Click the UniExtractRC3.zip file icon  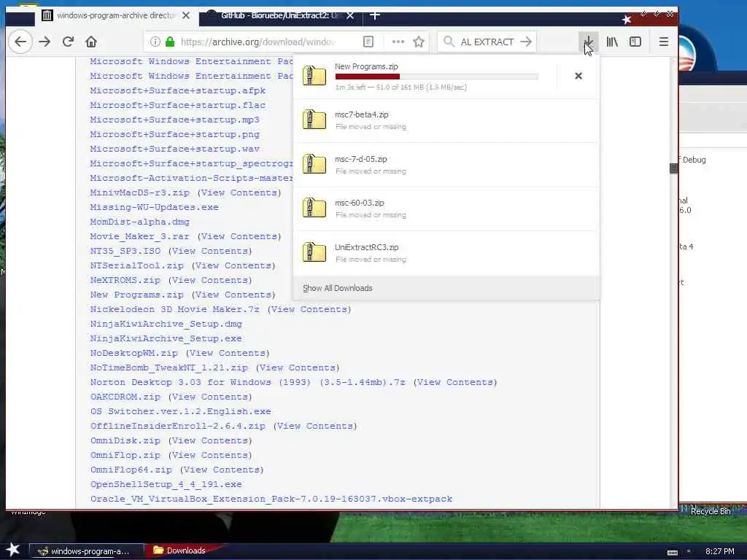click(x=314, y=252)
